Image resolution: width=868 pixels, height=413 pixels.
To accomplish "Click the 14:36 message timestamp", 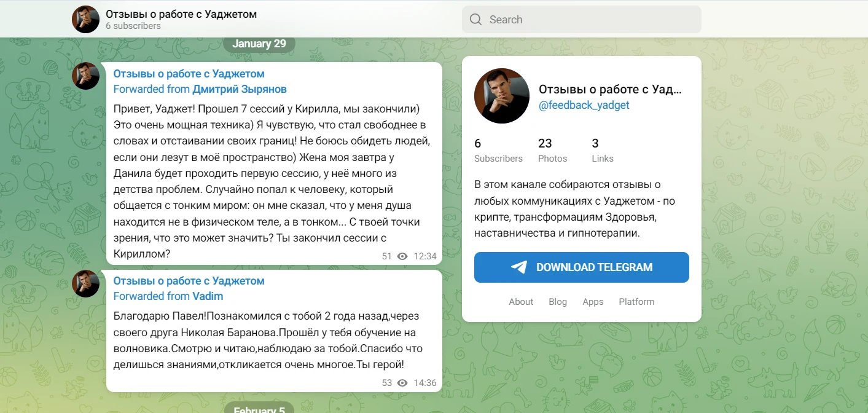I will point(425,383).
